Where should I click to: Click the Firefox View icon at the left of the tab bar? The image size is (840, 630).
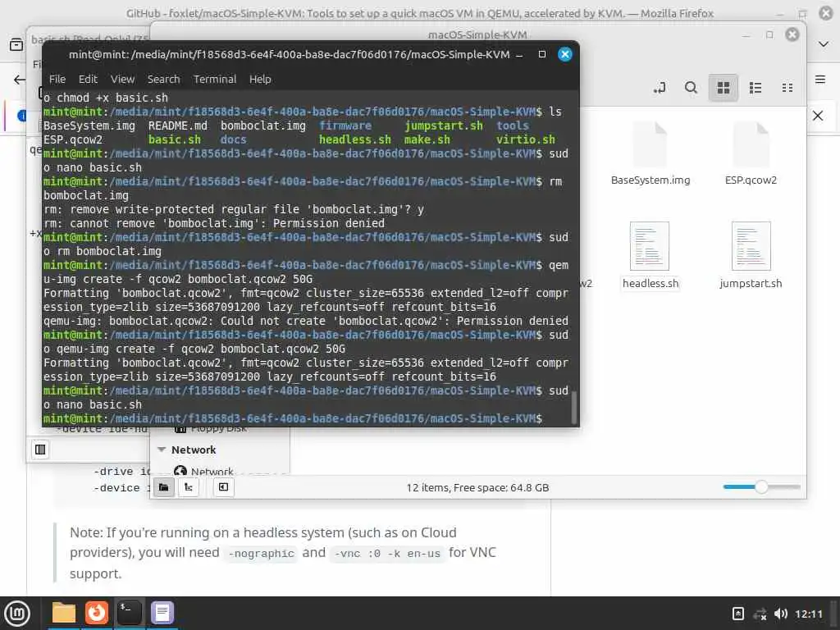(16, 44)
